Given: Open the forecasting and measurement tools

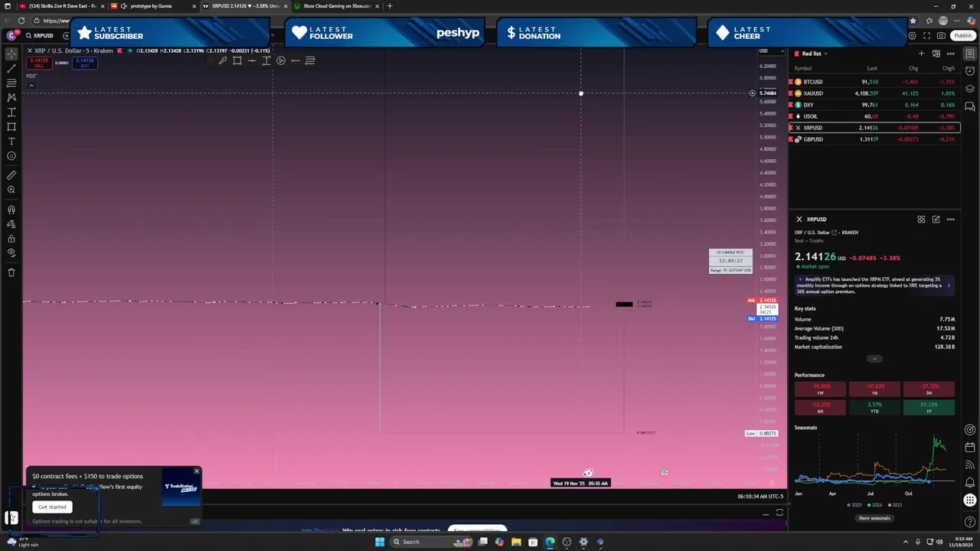Looking at the screenshot, I should 11,112.
